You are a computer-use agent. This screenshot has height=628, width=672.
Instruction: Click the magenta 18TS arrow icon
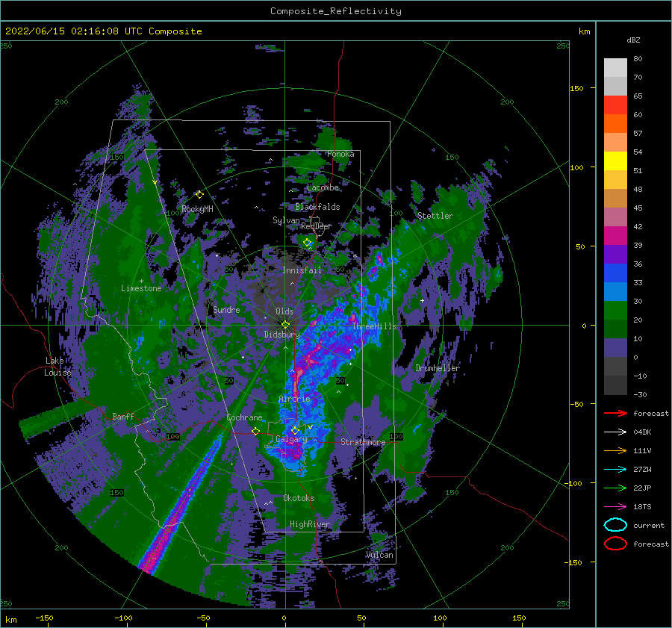(x=615, y=506)
